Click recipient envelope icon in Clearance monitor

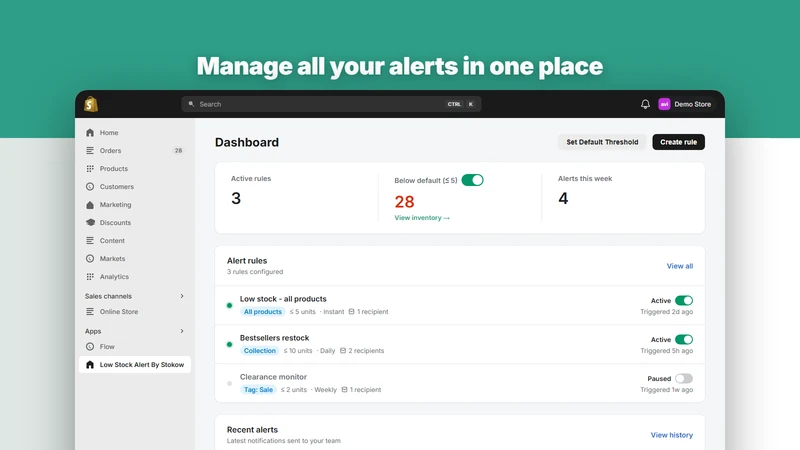click(344, 390)
